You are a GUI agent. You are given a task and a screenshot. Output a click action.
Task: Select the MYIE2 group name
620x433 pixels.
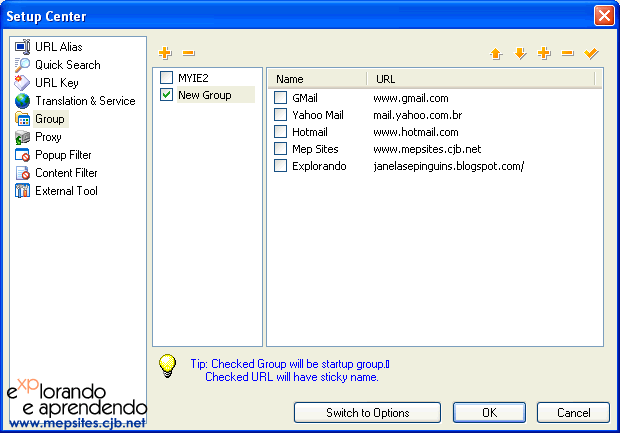coord(193,78)
